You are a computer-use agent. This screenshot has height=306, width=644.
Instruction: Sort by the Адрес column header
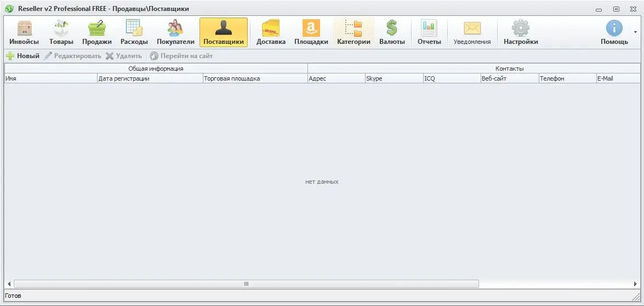(337, 78)
